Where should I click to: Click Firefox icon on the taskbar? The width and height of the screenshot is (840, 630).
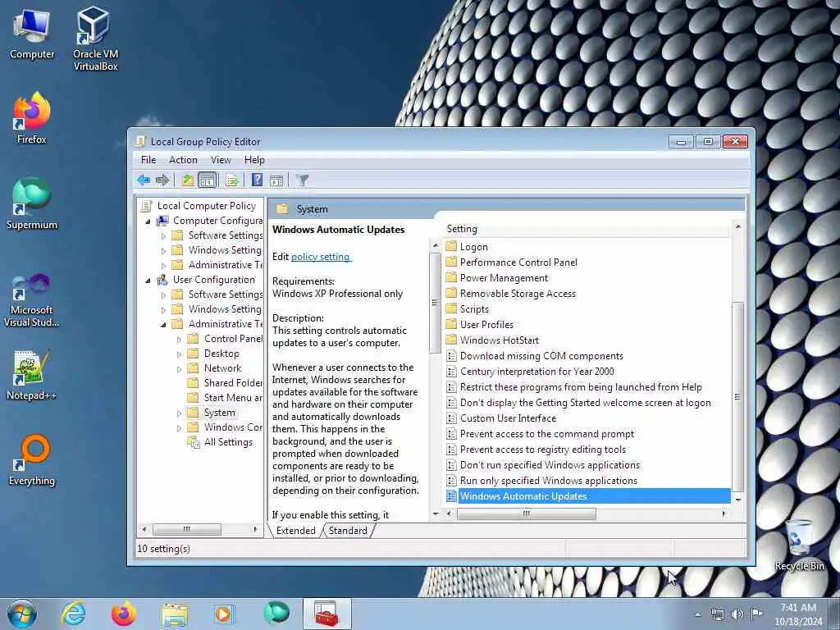(x=124, y=614)
